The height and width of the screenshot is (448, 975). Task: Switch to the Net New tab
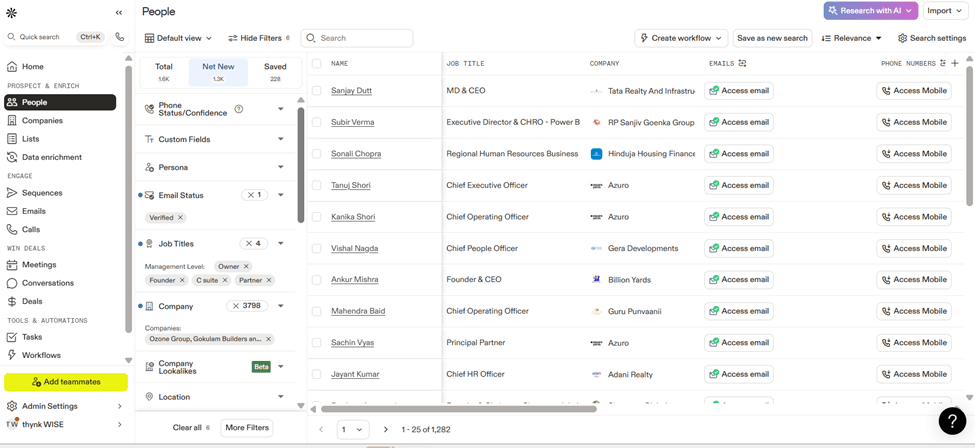pos(218,72)
